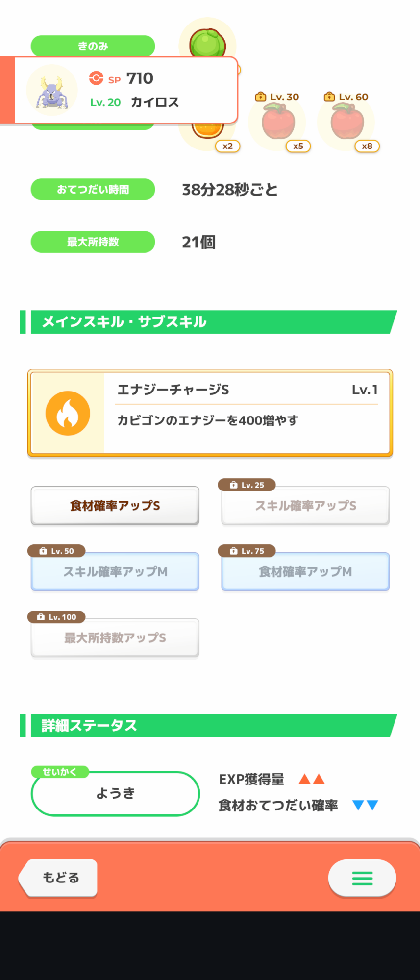Viewport: 420px width, 980px height.
Task: Tap the おてつだい時間 label pill
Action: 93,190
